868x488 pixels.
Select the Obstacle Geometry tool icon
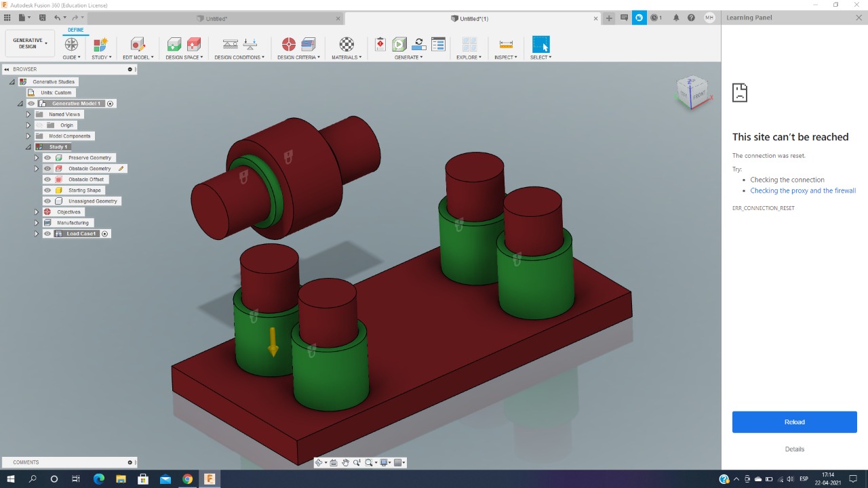194,45
